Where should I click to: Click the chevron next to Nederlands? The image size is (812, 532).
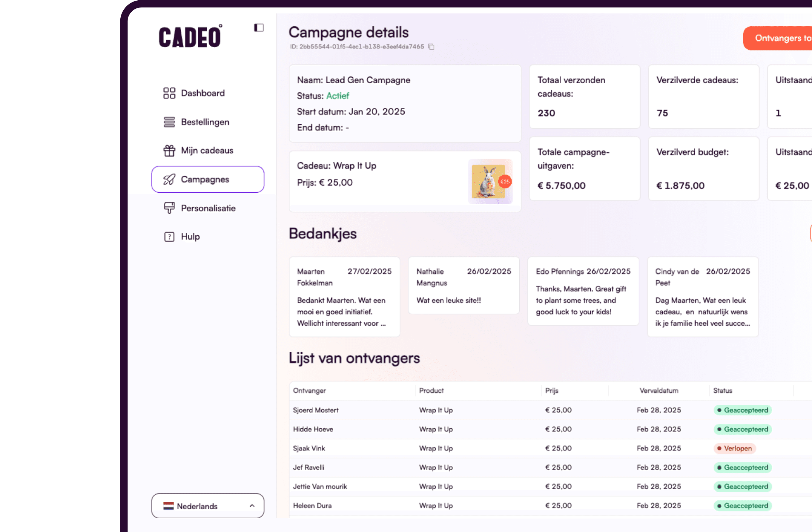[252, 506]
